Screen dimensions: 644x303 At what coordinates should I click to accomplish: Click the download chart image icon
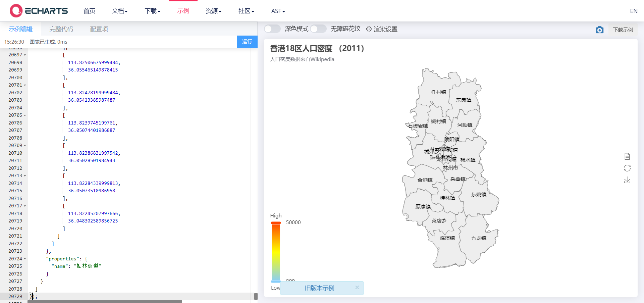[x=628, y=180]
